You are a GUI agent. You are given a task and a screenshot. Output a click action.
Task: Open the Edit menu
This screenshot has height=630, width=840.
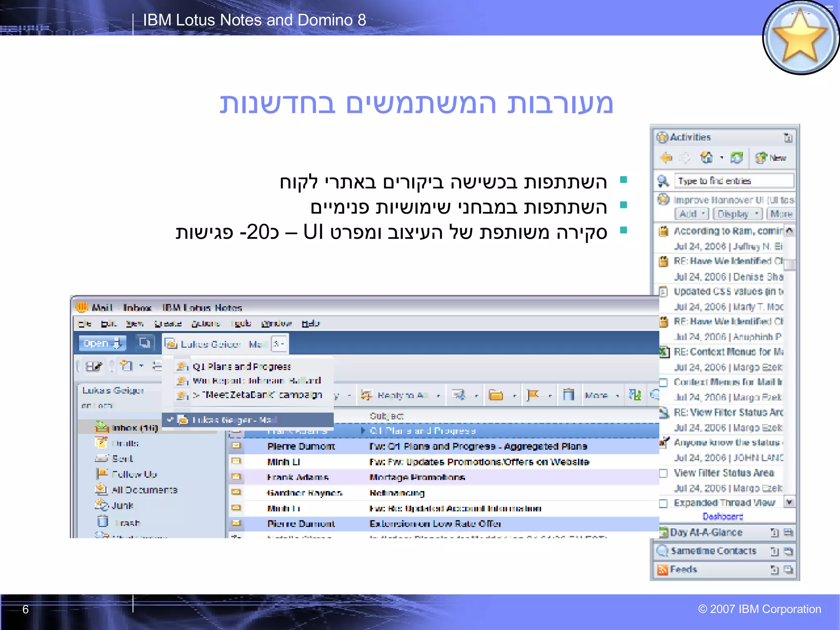pos(109,324)
